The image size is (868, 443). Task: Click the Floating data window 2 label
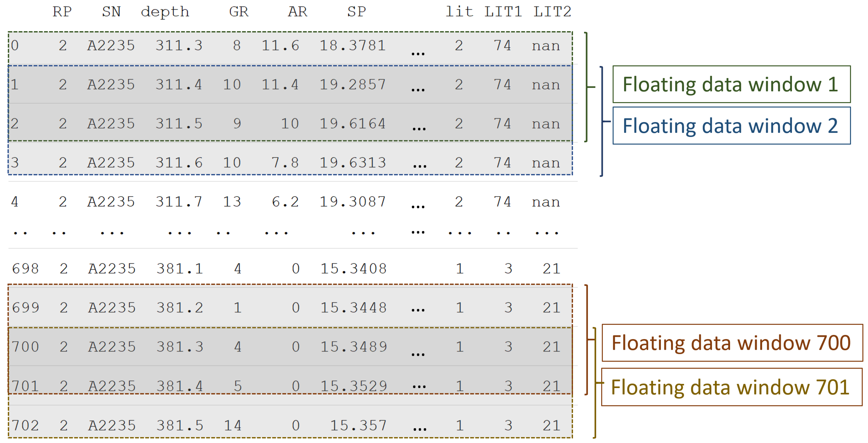731,126
